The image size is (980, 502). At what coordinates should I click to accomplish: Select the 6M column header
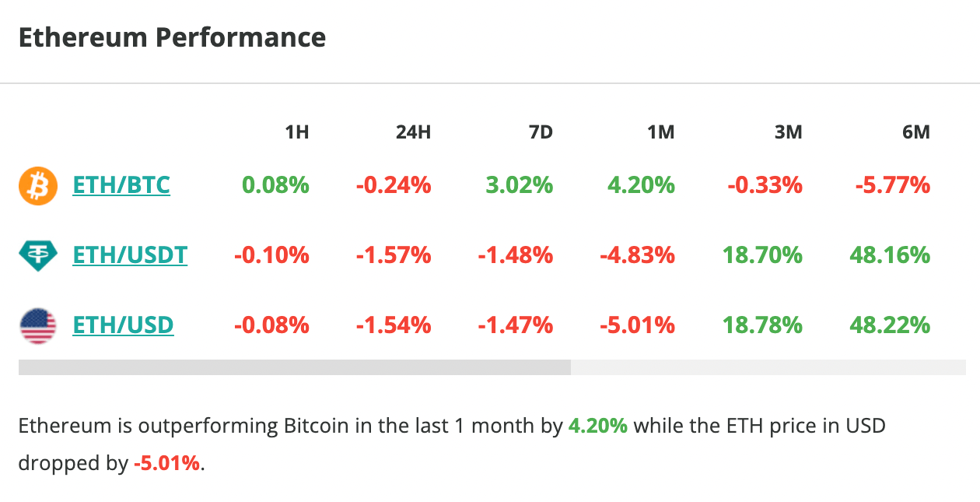(x=915, y=132)
